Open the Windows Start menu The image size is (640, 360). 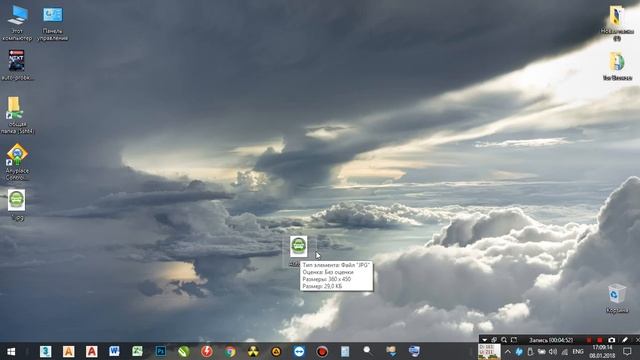click(x=11, y=351)
